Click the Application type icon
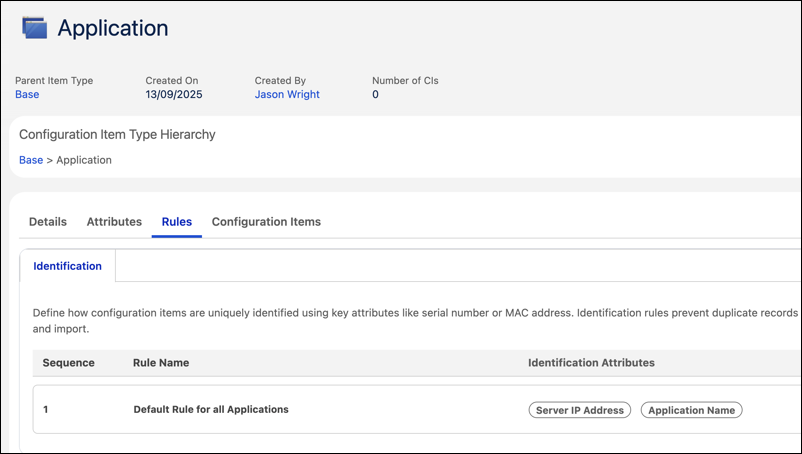This screenshot has width=802, height=454. 34,28
